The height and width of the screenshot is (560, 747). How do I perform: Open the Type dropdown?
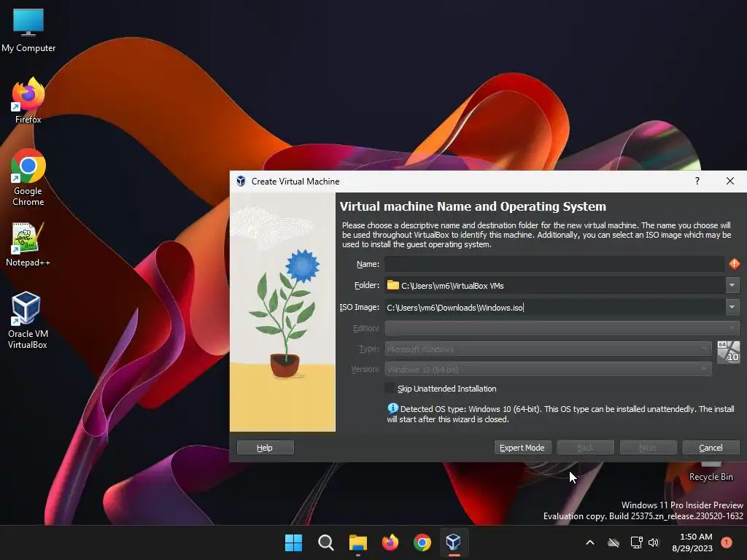point(549,349)
